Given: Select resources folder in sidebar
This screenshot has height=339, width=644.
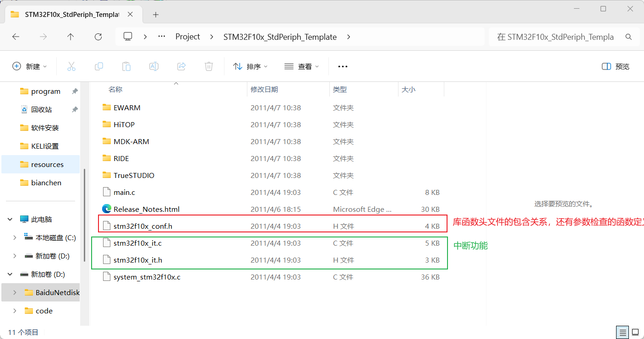Looking at the screenshot, I should pos(40,165).
